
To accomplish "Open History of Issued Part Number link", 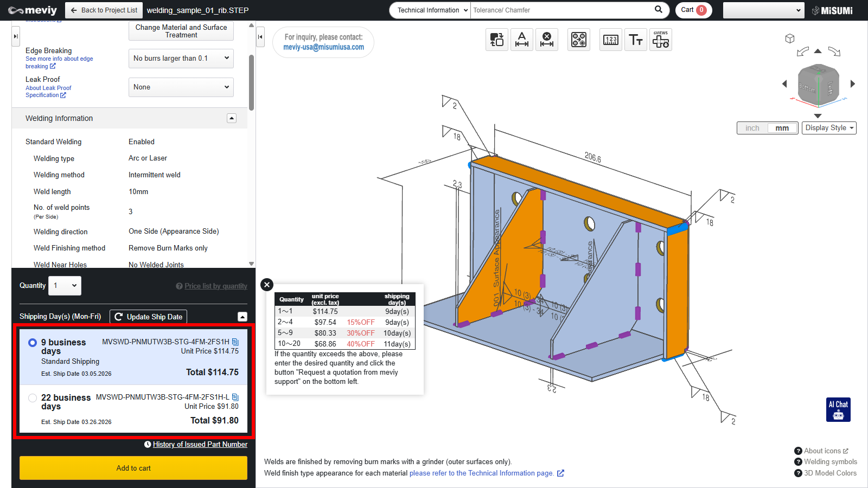I will [200, 445].
